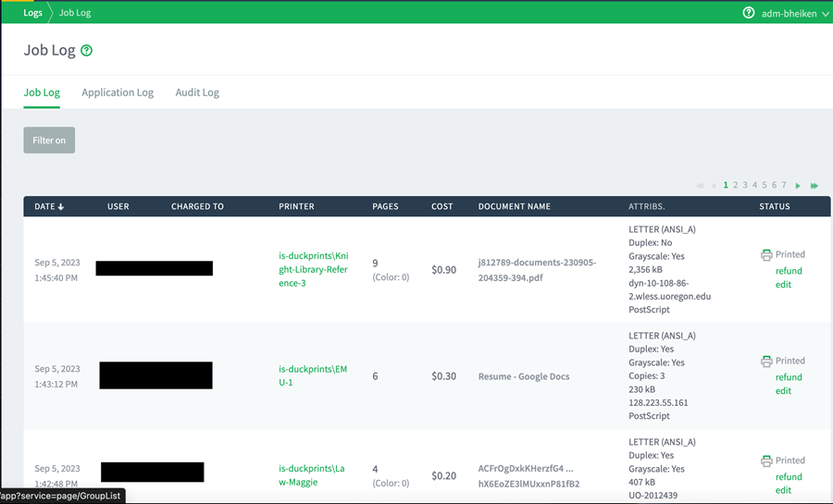Select the Job Log tab
Image resolution: width=833 pixels, height=504 pixels.
point(42,92)
